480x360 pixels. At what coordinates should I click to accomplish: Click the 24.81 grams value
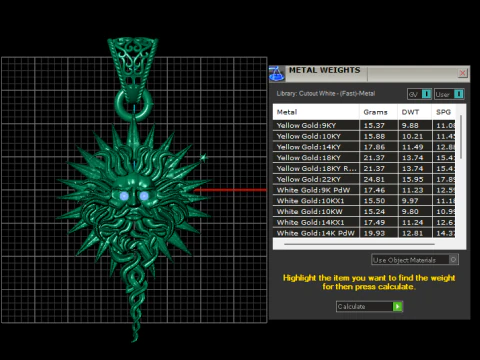(374, 179)
